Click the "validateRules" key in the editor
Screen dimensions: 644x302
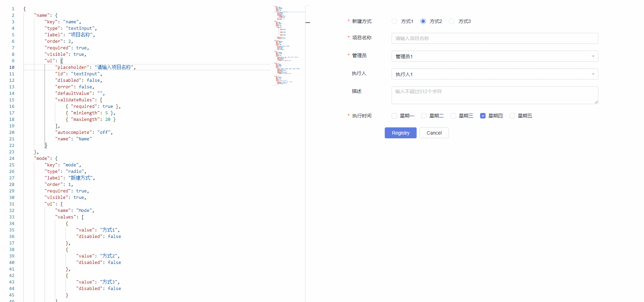(x=75, y=100)
